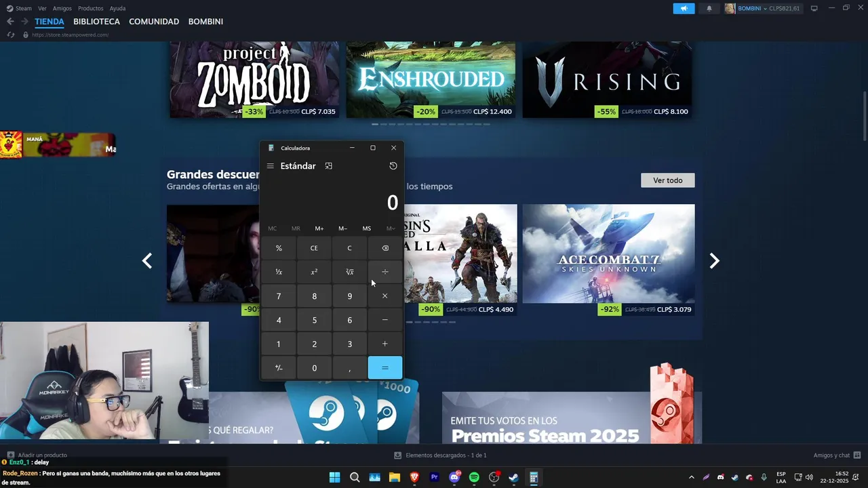Open Steam notifications bell
This screenshot has width=868, height=488.
709,8
